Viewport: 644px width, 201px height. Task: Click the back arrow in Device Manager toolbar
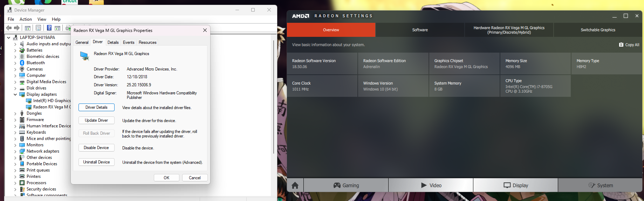pyautogui.click(x=9, y=28)
